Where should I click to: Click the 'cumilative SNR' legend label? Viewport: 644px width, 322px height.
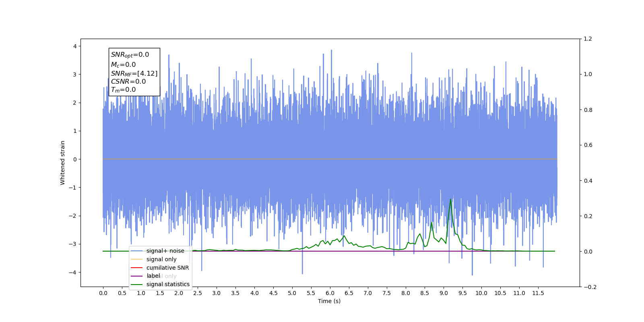[x=167, y=268]
